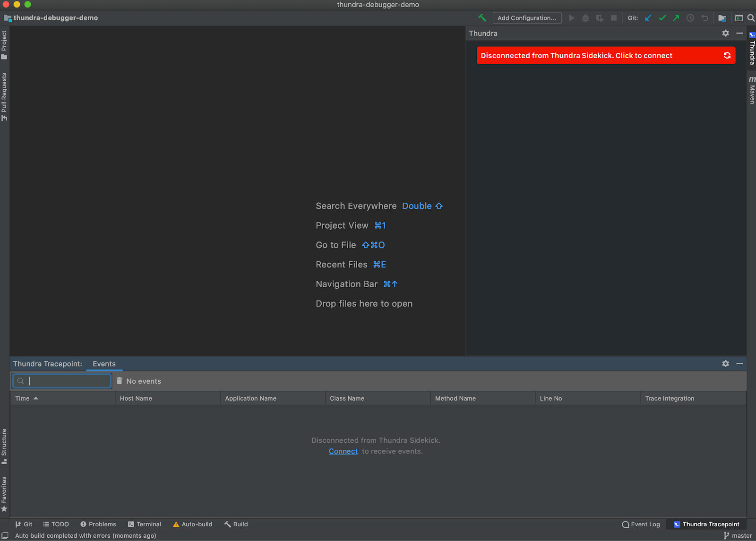The width and height of the screenshot is (756, 541).
Task: Click Git Rollback undo icon
Action: tap(704, 18)
